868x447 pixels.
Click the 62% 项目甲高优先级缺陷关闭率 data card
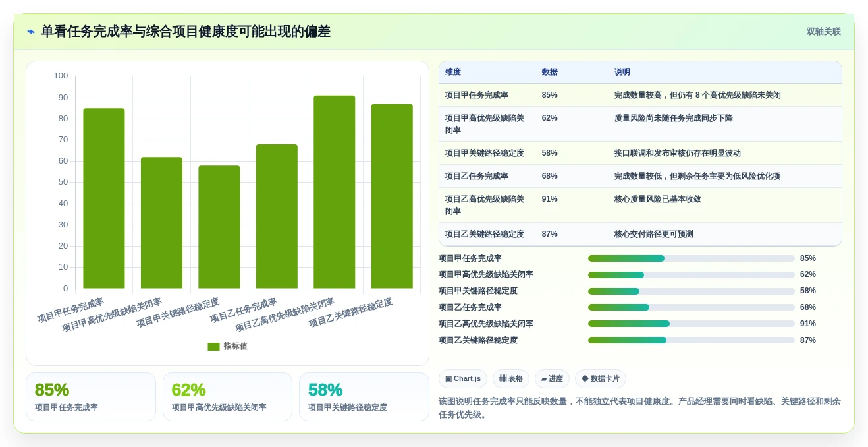(227, 397)
